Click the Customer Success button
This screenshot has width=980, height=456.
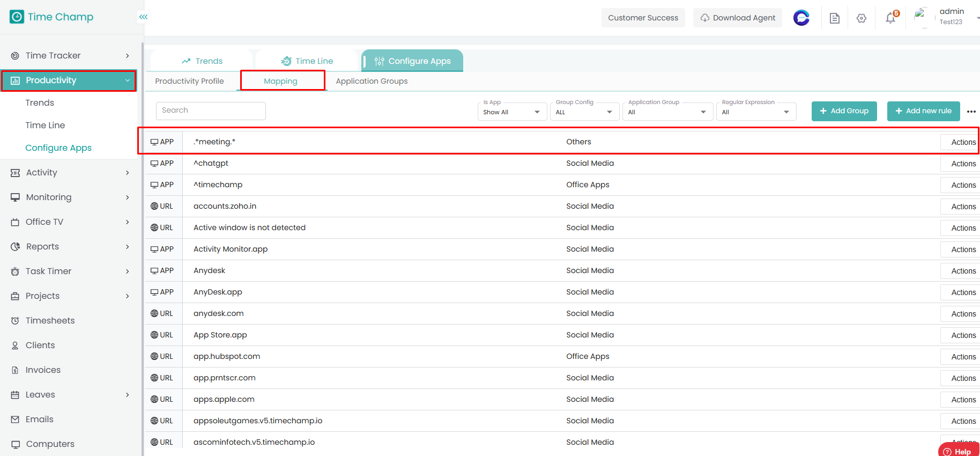coord(643,18)
